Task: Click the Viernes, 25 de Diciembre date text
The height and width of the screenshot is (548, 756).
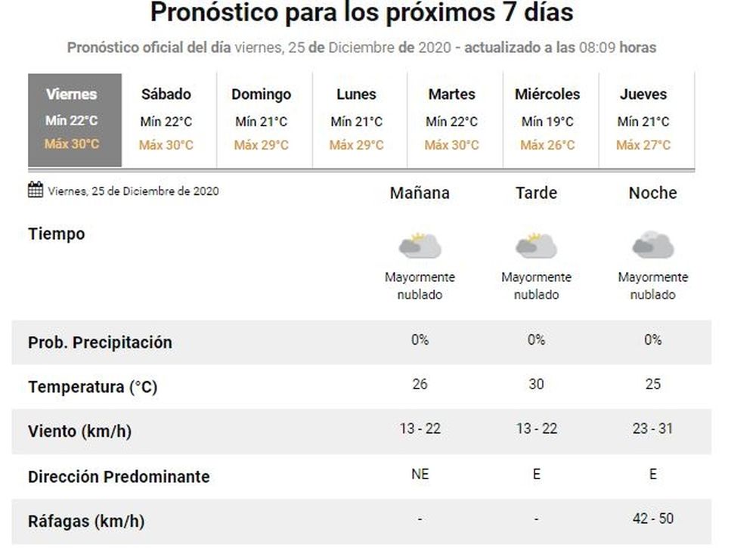Action: click(133, 191)
